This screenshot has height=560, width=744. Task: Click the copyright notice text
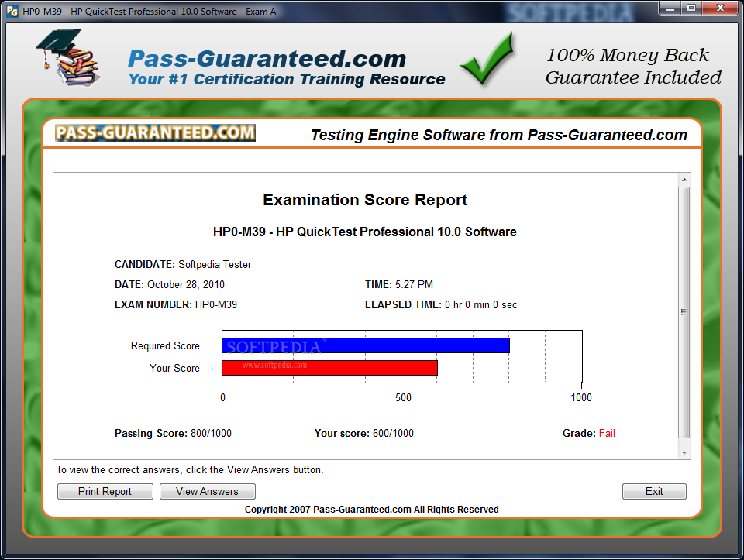tap(371, 509)
